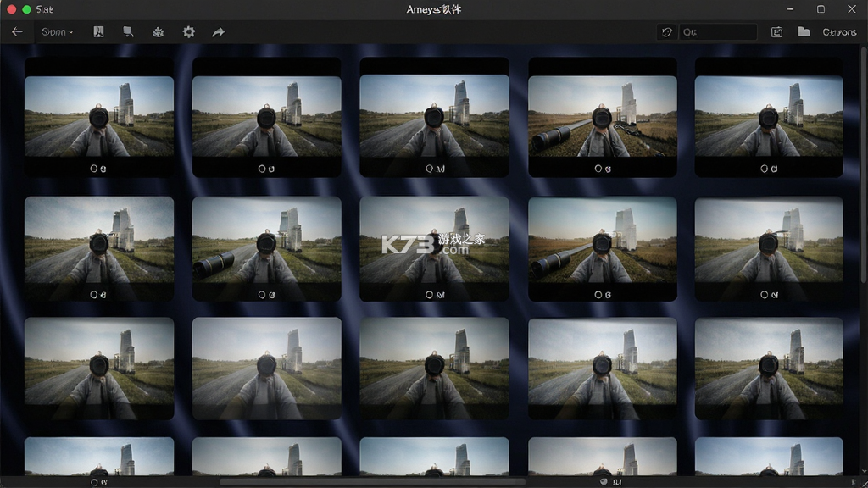
Task: Click the picture-frame icon in the toolbar
Action: [x=98, y=32]
